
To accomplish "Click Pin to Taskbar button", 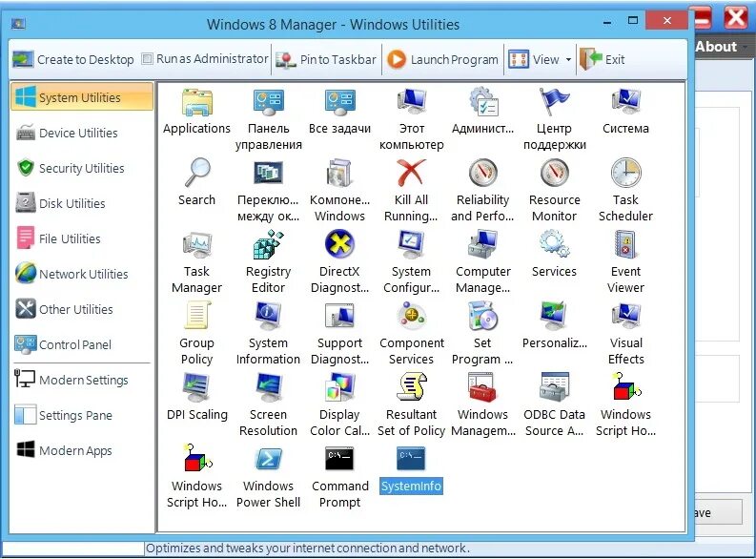I will click(x=326, y=59).
